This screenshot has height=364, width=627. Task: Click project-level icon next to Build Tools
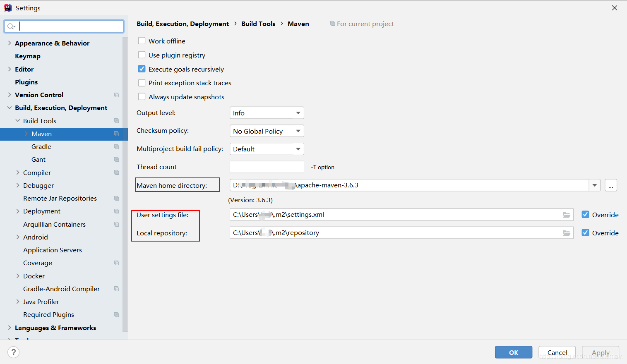pyautogui.click(x=116, y=121)
